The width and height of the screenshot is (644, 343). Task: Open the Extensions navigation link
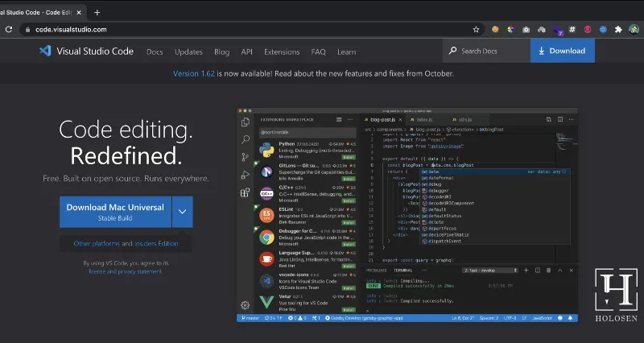(282, 52)
